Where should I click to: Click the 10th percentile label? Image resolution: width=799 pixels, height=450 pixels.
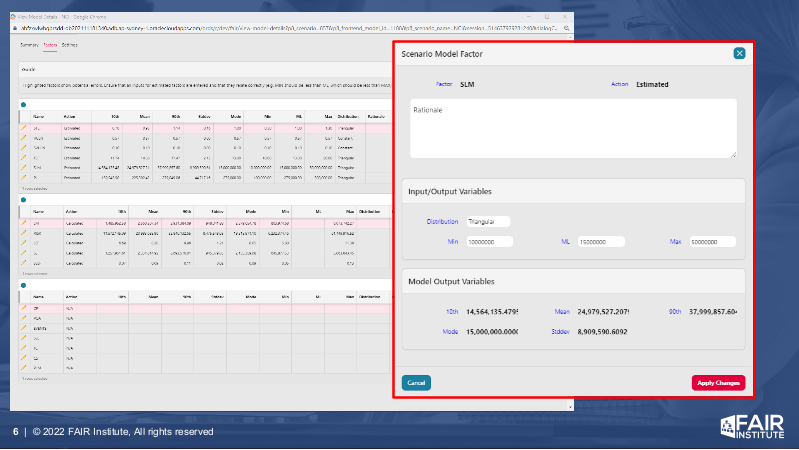(452, 312)
